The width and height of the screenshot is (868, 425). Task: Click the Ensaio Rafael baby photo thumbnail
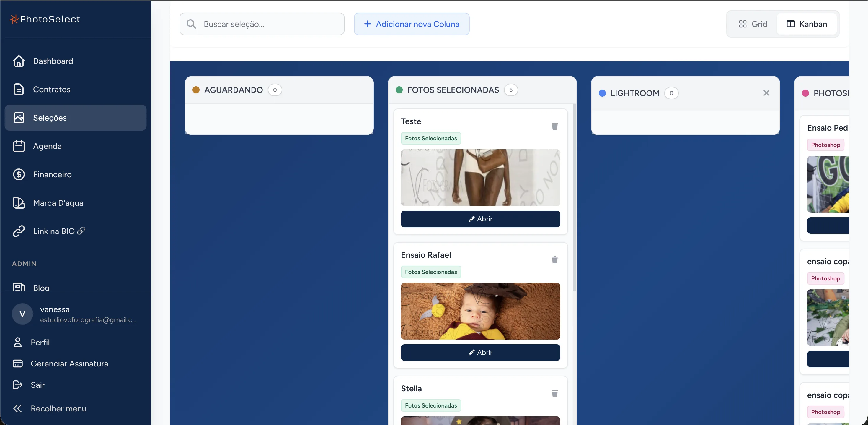480,311
